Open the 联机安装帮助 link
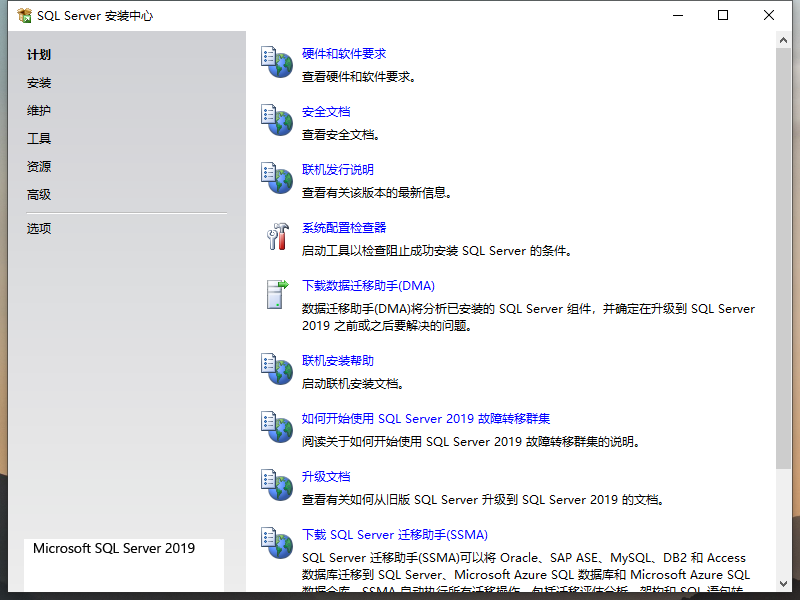 point(338,361)
